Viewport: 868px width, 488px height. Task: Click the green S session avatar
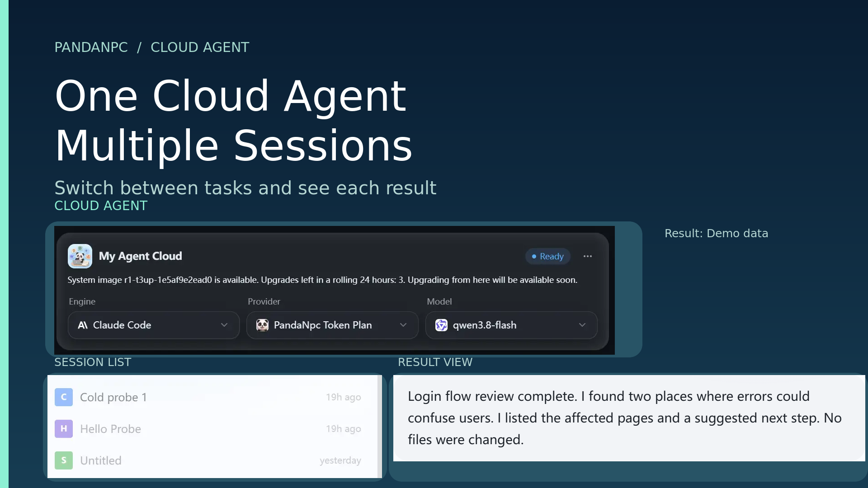tap(64, 460)
